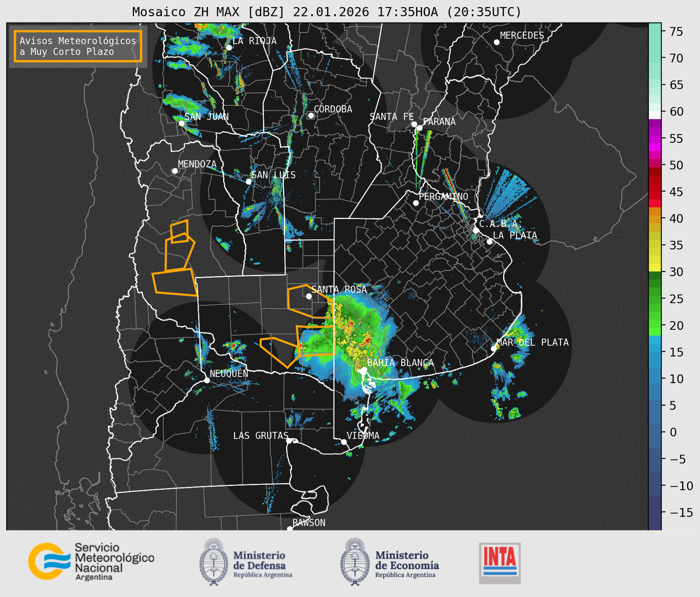Click the Ministerio de Economía logo
The image size is (700, 597).
point(390,562)
